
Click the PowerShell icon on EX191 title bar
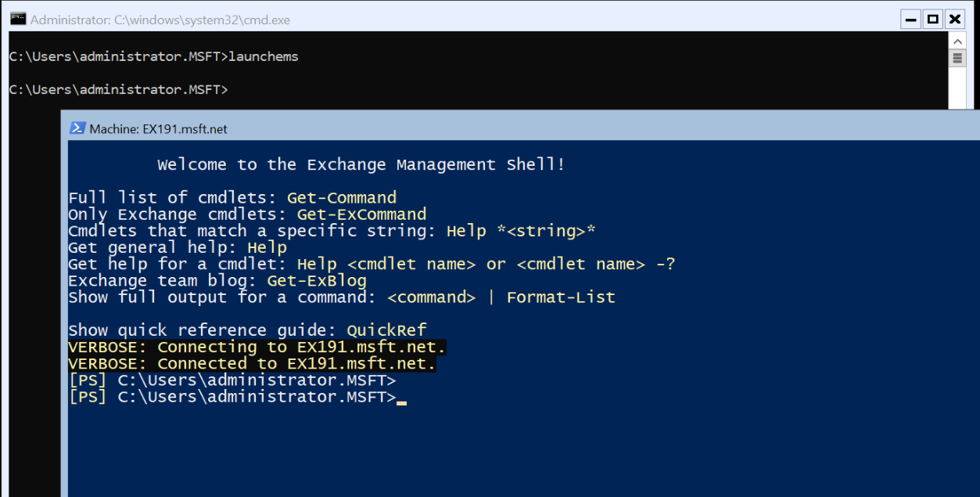point(77,128)
